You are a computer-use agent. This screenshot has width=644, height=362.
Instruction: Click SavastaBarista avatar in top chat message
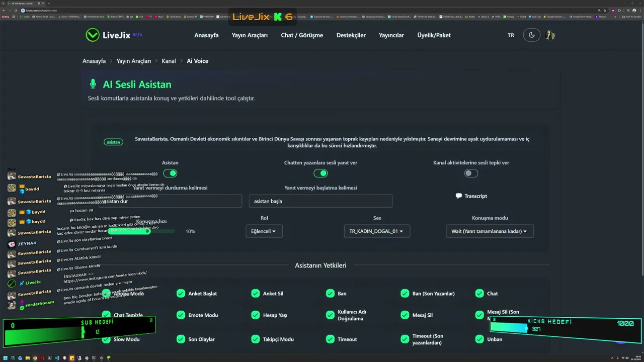click(x=12, y=176)
